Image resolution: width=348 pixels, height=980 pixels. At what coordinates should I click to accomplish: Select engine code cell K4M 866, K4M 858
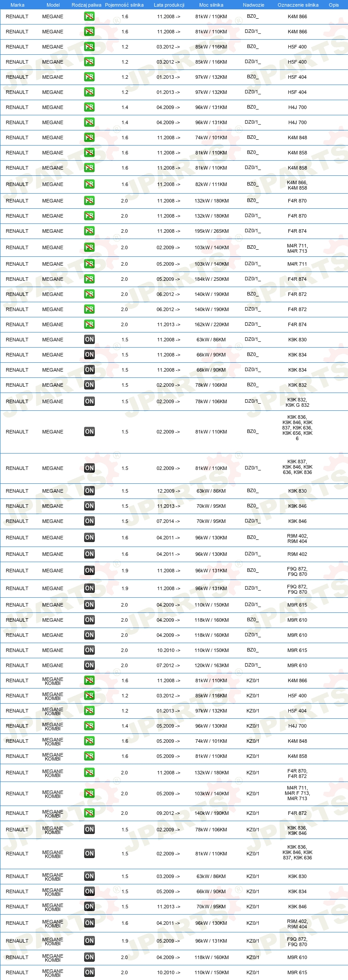click(297, 185)
